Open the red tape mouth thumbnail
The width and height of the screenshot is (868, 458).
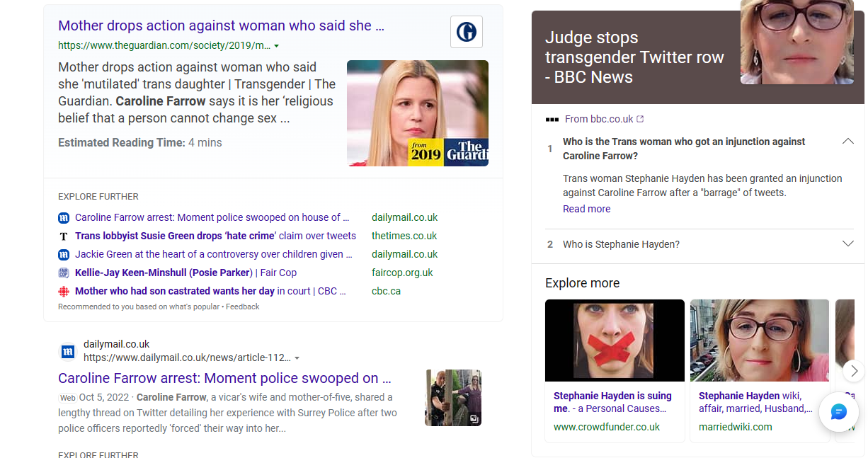click(x=615, y=340)
